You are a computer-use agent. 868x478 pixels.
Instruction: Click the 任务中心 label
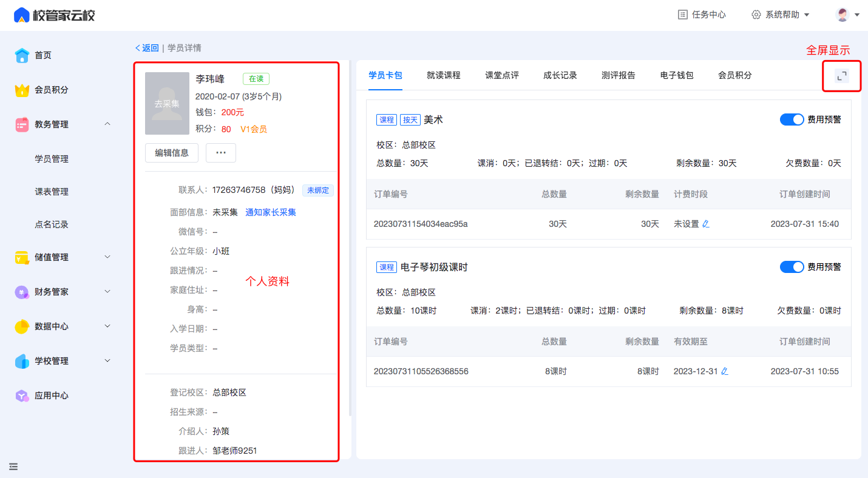(x=709, y=15)
